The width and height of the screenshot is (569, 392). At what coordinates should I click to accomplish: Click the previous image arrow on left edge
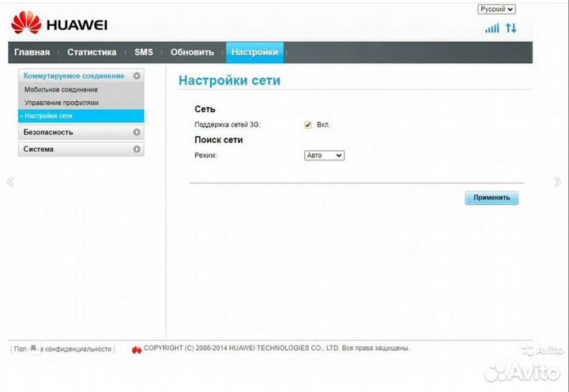pos(10,182)
